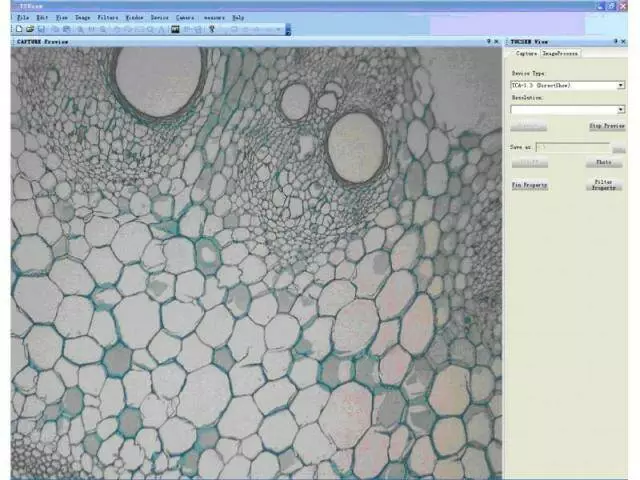Open the Filters menu

108,18
